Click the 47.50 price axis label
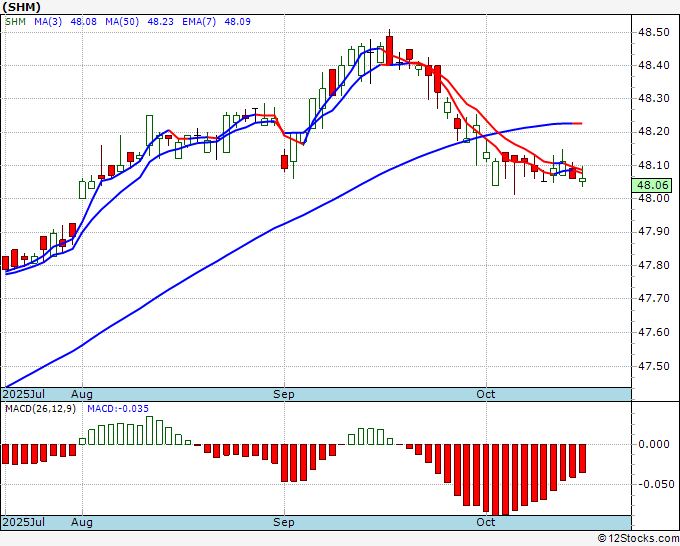This screenshot has width=680, height=546. pos(654,366)
